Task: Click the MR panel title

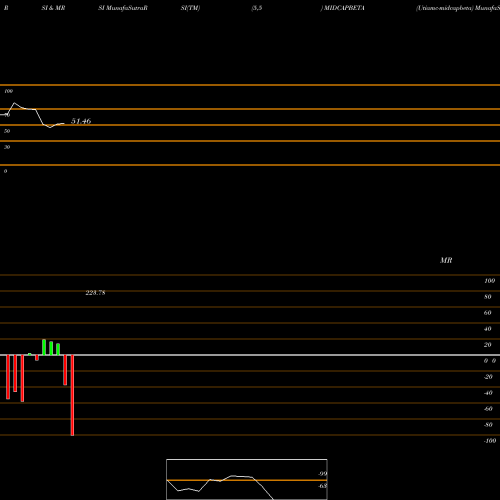Action: point(446,260)
